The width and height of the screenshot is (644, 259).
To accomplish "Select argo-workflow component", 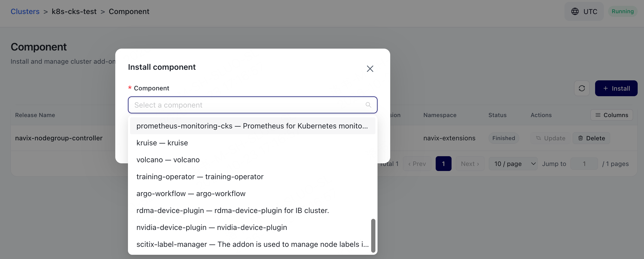I will (252, 193).
